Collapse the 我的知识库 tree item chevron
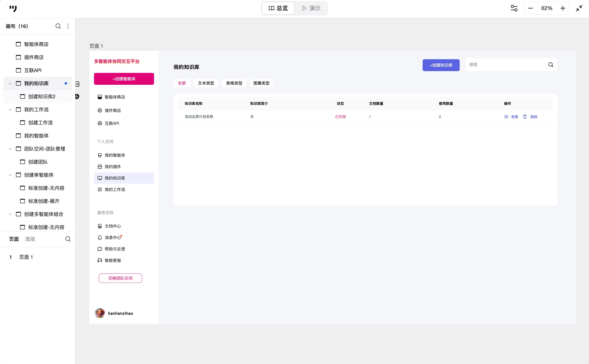Screen dimensions: 589x364 pos(10,83)
